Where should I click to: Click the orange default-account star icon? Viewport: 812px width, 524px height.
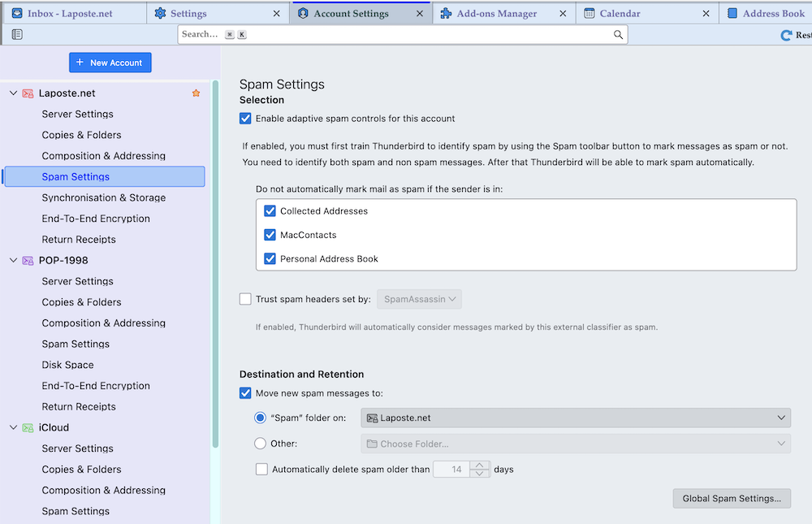(196, 93)
